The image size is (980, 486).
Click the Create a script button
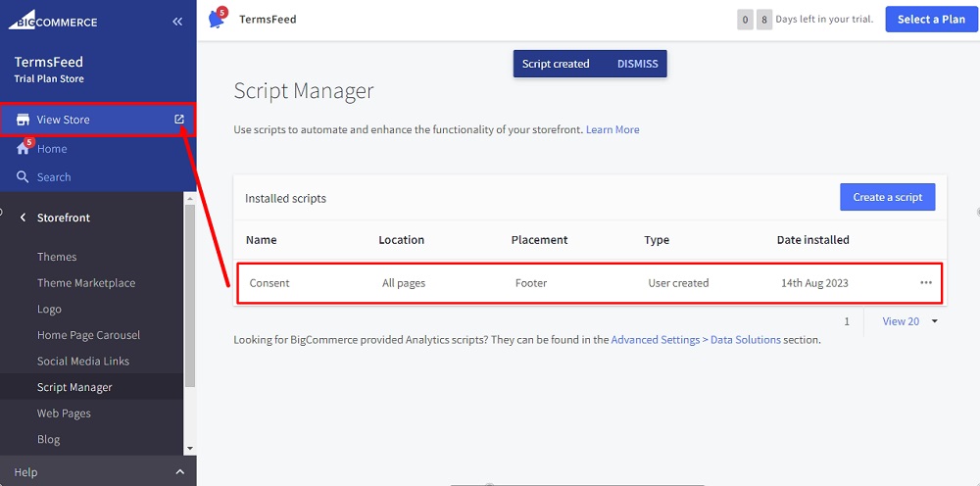point(888,197)
